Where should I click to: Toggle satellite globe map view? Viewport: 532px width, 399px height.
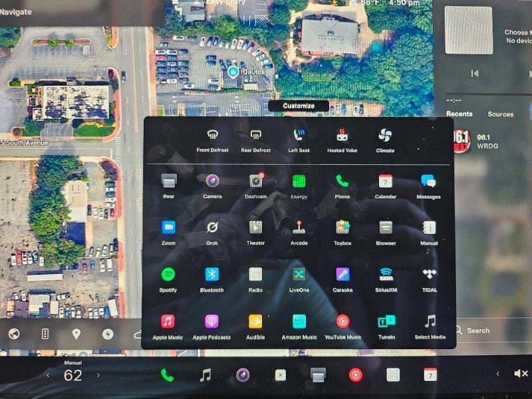tap(14, 334)
